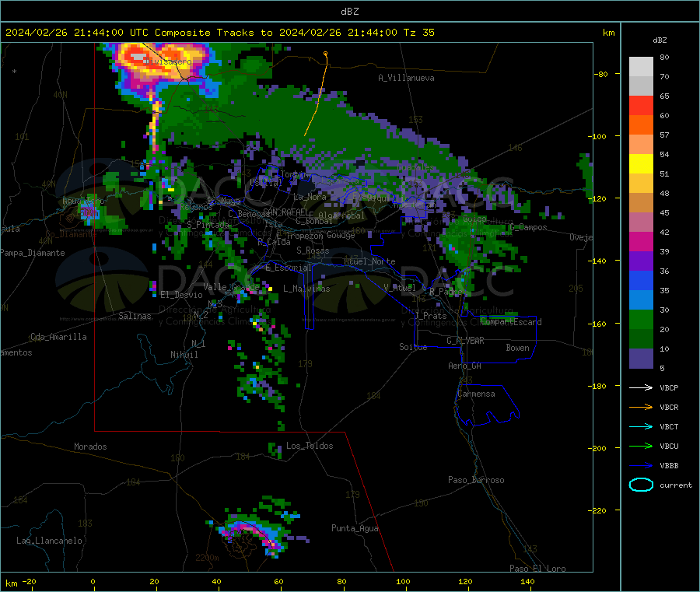Screen dimensions: 700x592
Task: Click the 51 dBZ yellow color swatch
Action: point(641,164)
